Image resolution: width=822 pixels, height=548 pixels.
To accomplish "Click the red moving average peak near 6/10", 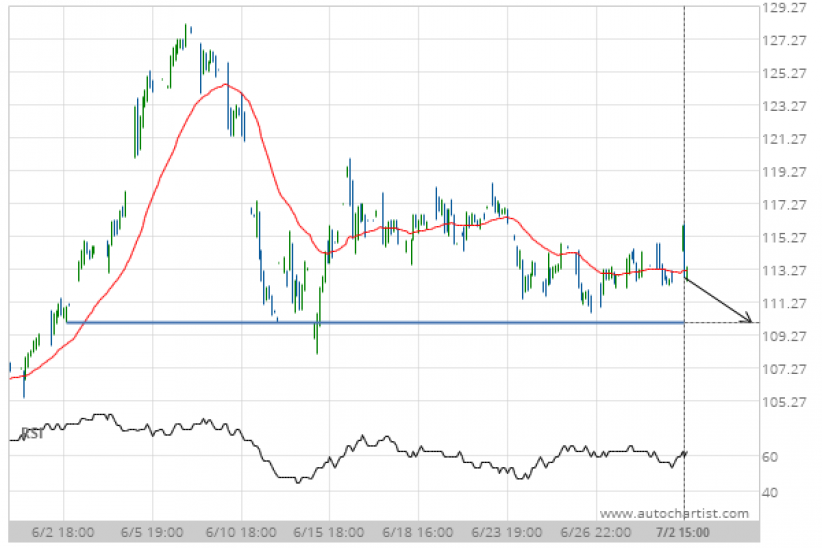I will [x=226, y=84].
